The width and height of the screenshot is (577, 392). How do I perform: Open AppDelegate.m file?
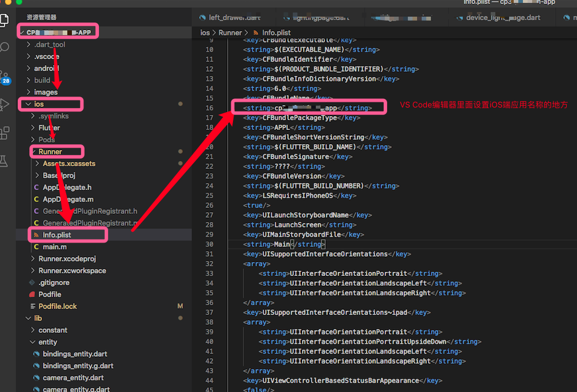click(x=68, y=199)
